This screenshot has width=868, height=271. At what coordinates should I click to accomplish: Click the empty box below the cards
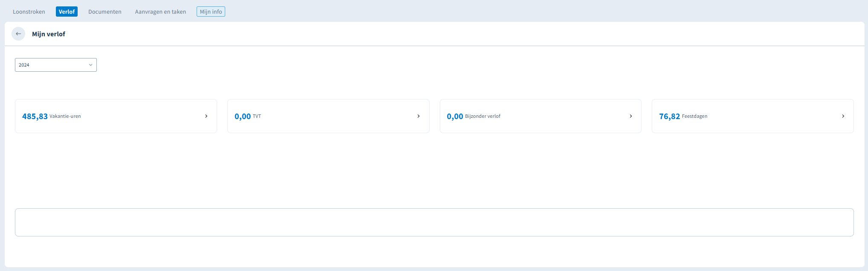pos(434,222)
